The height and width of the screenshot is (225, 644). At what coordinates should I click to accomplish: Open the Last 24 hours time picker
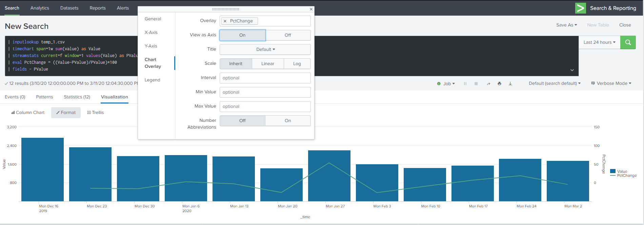click(x=599, y=42)
